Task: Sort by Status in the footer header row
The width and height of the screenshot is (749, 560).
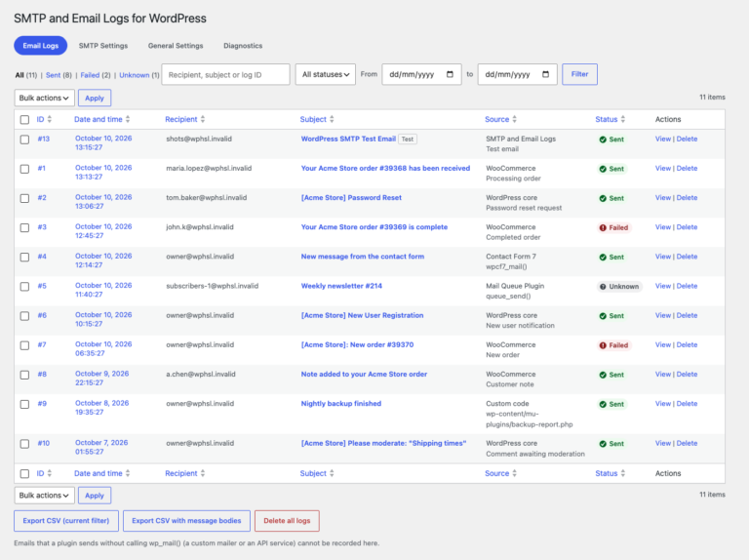Action: pos(610,473)
